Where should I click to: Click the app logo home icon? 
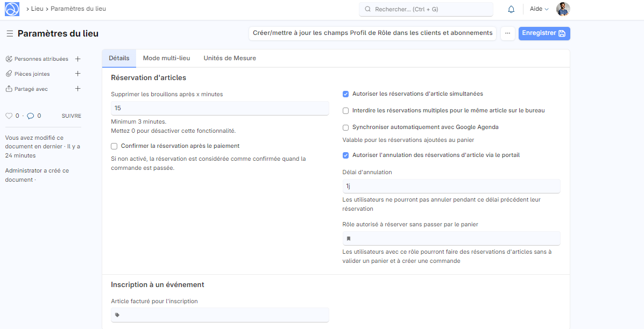pos(12,9)
